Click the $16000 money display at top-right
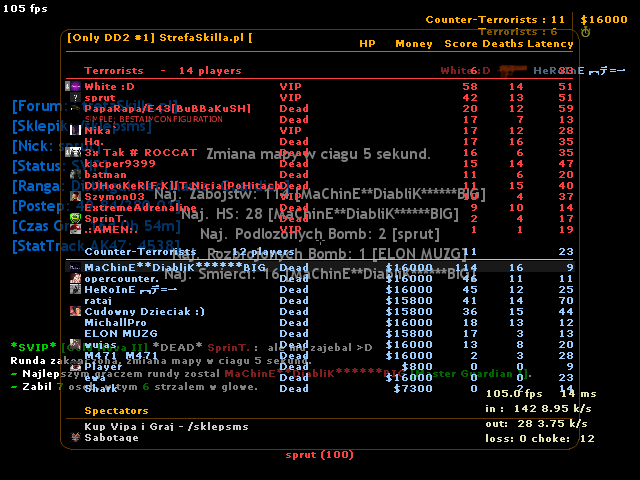This screenshot has height=480, width=640. tap(604, 20)
